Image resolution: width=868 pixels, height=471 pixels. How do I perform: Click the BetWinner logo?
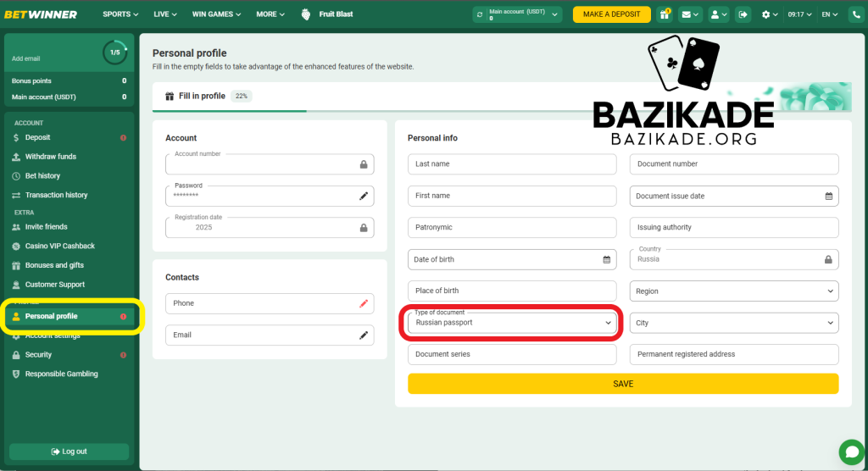tap(41, 14)
